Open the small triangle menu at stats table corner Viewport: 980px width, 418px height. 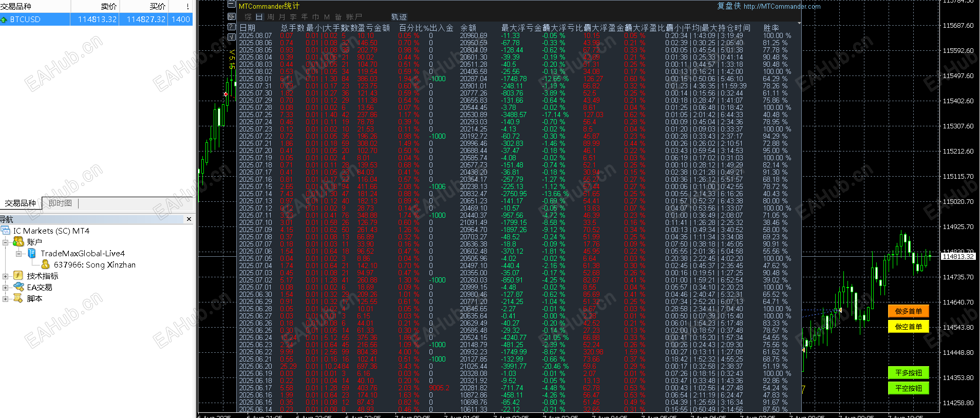pyautogui.click(x=799, y=23)
